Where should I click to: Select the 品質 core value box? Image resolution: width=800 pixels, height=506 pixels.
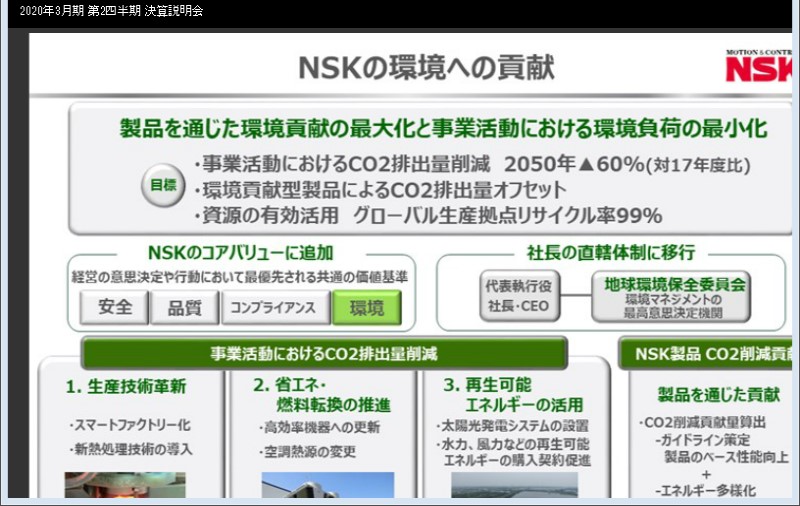pos(185,308)
